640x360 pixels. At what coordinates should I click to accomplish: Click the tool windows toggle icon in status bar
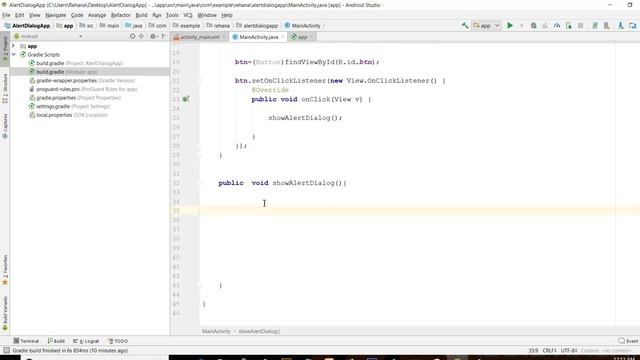click(6, 350)
